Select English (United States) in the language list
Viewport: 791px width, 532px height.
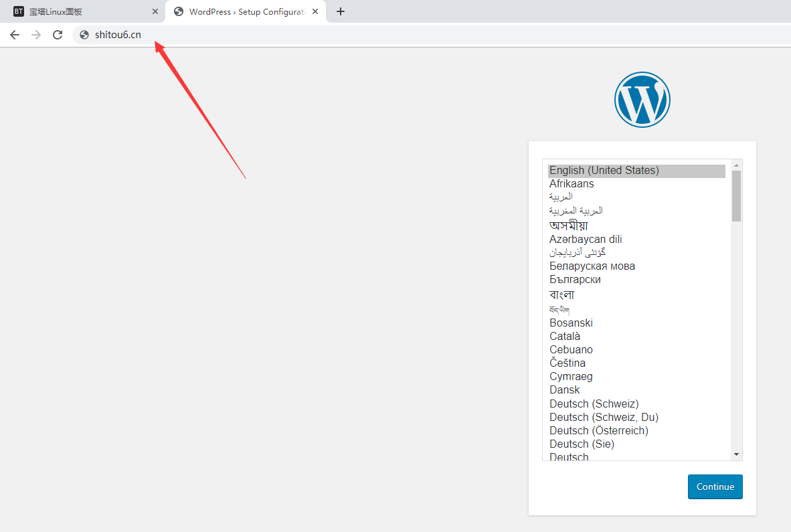[x=604, y=171]
